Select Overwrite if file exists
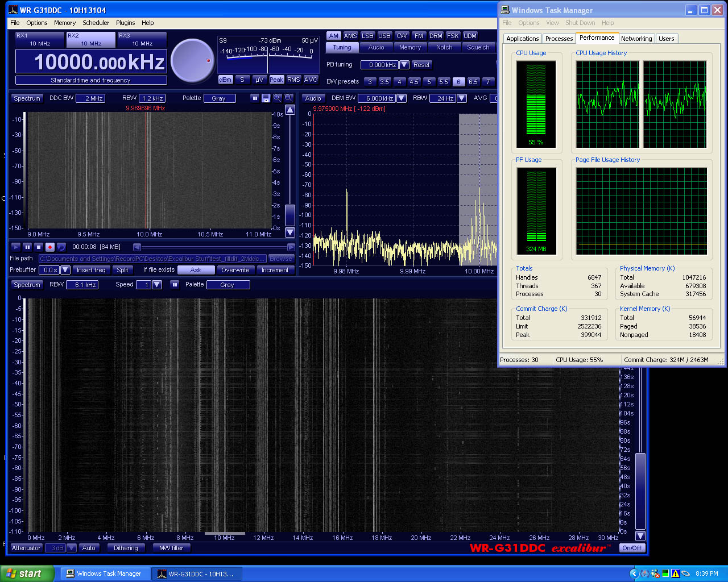Viewport: 728px width, 582px height. click(x=235, y=270)
